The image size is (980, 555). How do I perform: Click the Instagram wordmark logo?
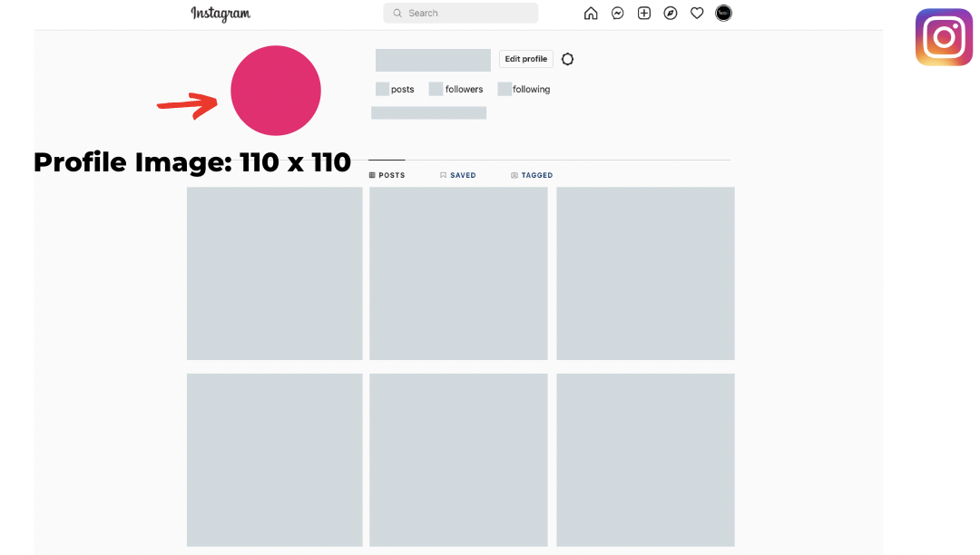pyautogui.click(x=220, y=14)
